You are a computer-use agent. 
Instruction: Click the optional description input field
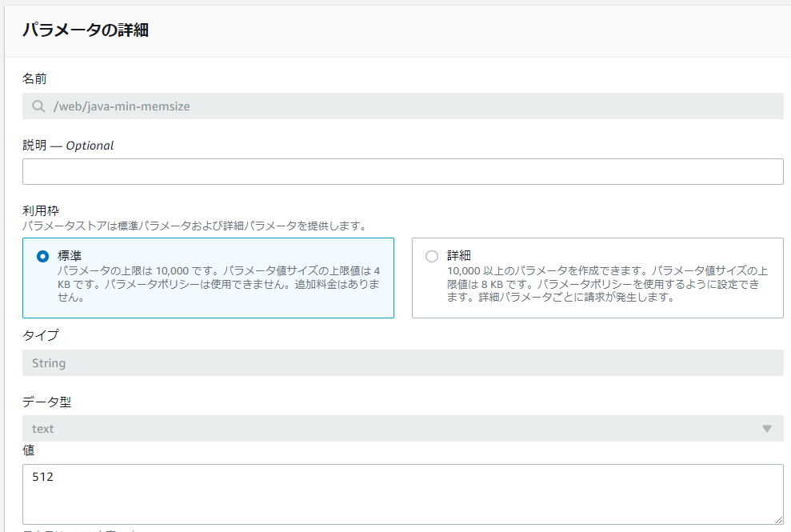click(402, 172)
